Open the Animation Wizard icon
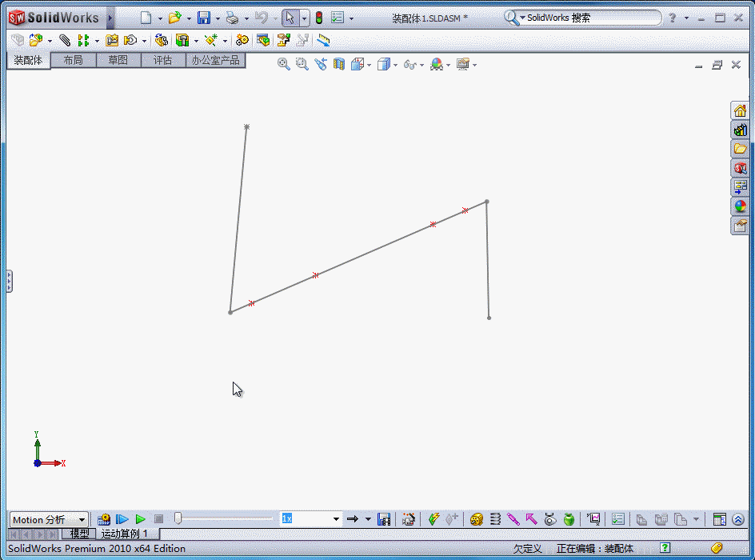This screenshot has height=560, width=755. pos(409,519)
